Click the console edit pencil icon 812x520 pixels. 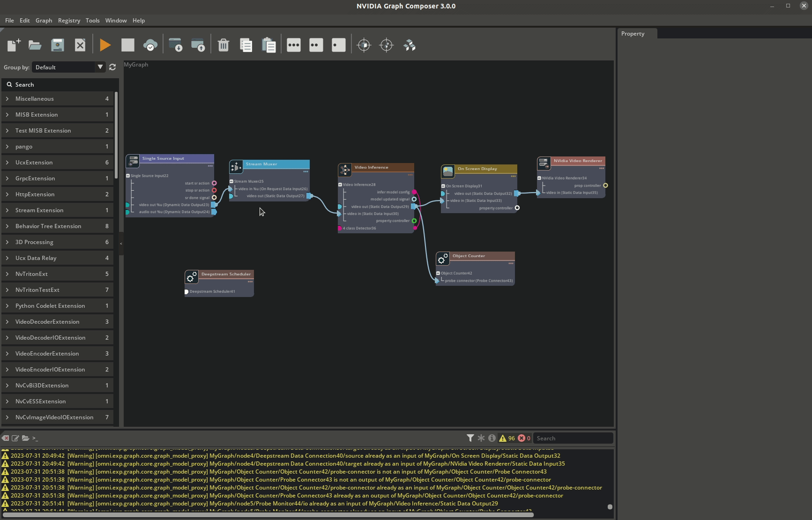click(x=15, y=438)
